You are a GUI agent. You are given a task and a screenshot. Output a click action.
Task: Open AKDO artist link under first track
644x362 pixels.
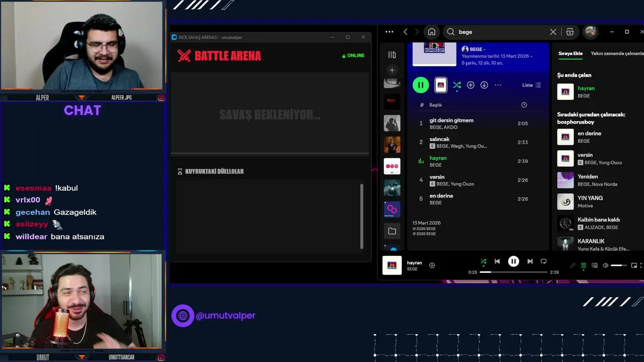451,127
